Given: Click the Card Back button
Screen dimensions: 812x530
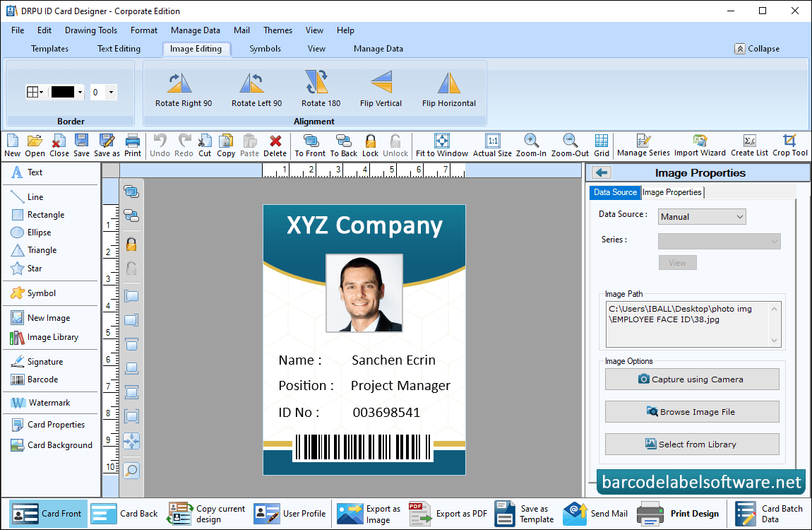Looking at the screenshot, I should click(x=125, y=514).
